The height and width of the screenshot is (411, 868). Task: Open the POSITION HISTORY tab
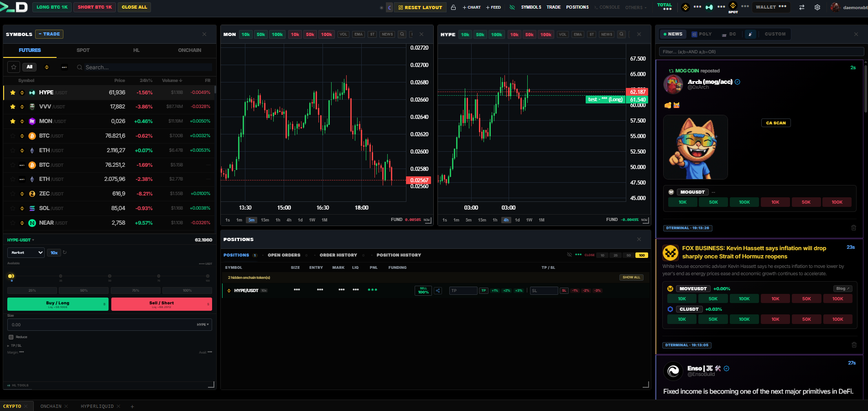coord(399,255)
